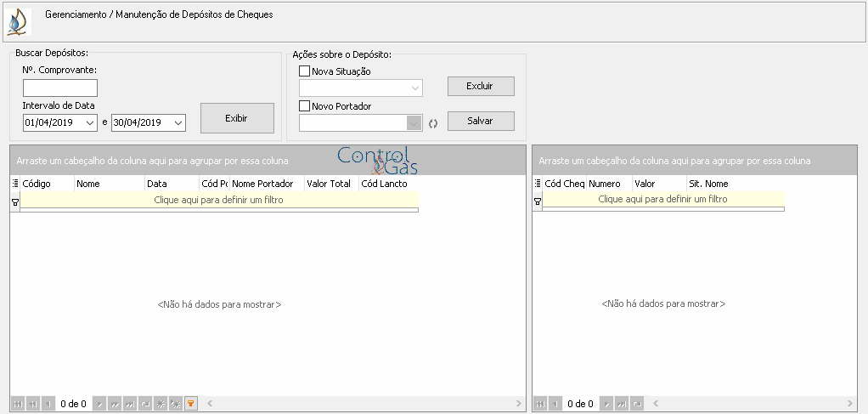The width and height of the screenshot is (868, 414).
Task: Enable the Nova Situação checkbox
Action: coord(304,71)
